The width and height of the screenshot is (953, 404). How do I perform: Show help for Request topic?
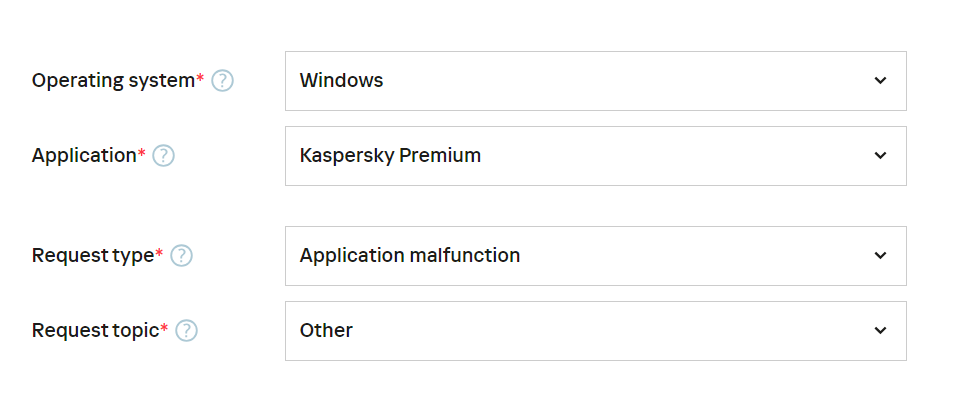(x=186, y=331)
